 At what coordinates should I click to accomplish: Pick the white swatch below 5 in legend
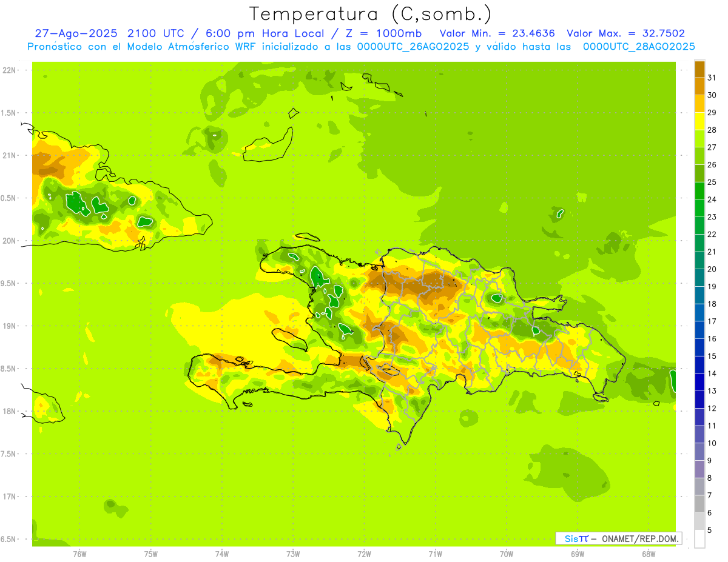pyautogui.click(x=700, y=539)
